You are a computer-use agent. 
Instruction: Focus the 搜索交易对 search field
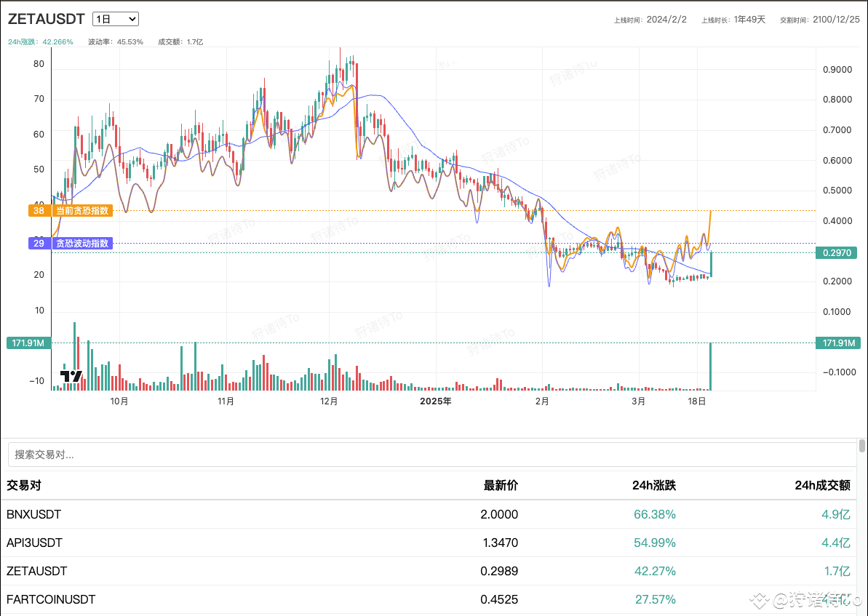[x=432, y=455]
